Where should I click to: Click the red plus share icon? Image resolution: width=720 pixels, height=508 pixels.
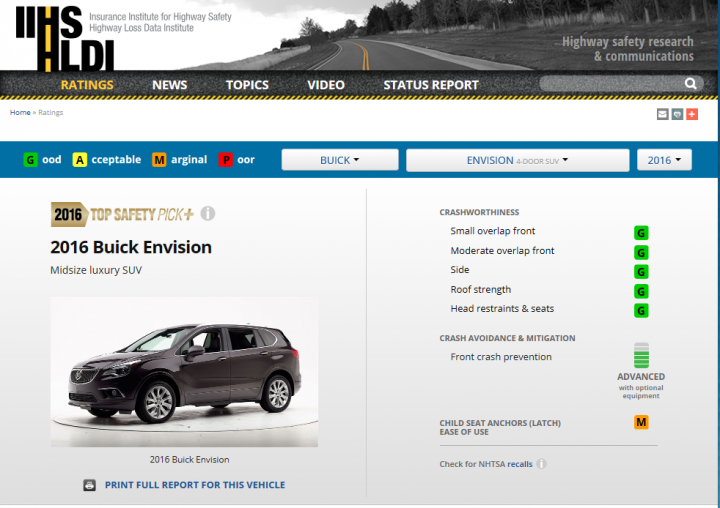[x=692, y=114]
